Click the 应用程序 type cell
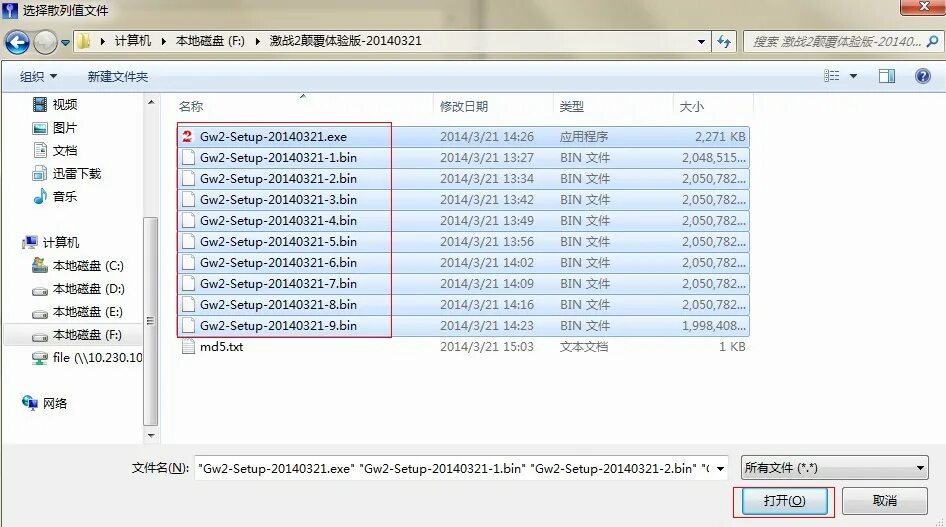 (x=583, y=137)
